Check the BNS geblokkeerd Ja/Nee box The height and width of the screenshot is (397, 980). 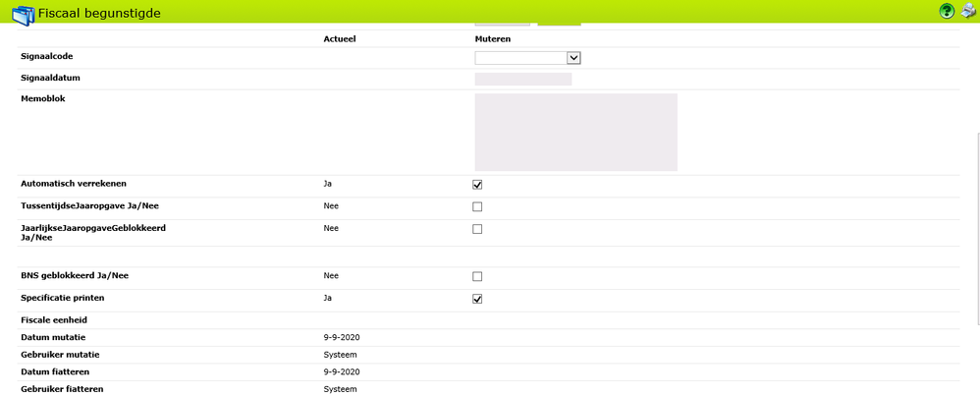click(x=477, y=276)
